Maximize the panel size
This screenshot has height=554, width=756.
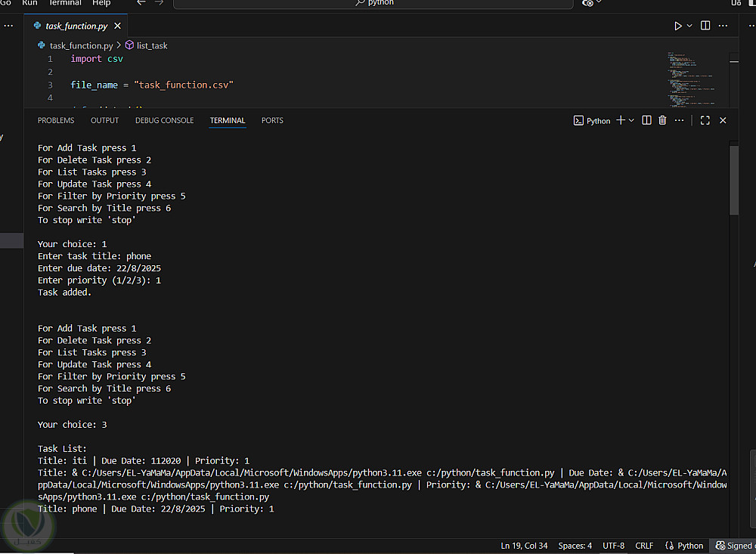click(x=705, y=120)
